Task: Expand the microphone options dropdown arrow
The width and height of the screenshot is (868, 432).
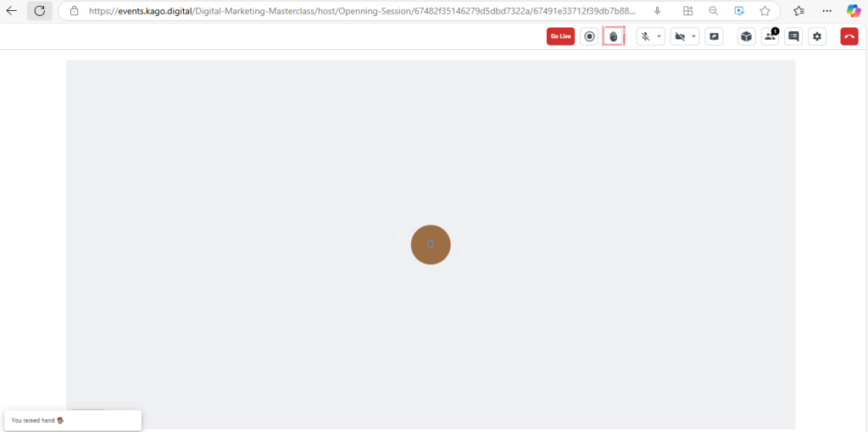Action: pos(659,36)
